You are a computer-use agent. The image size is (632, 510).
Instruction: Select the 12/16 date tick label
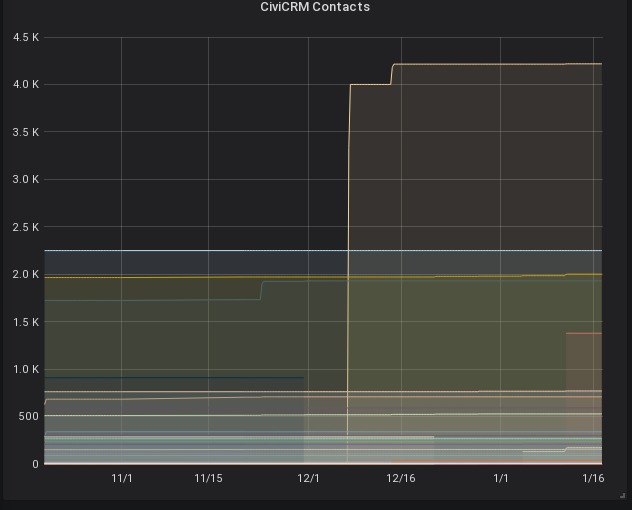tap(401, 479)
